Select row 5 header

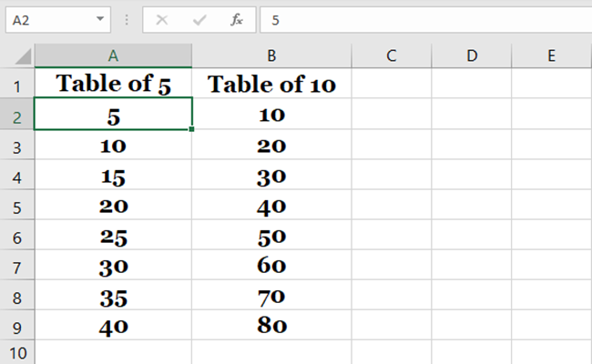pos(17,207)
